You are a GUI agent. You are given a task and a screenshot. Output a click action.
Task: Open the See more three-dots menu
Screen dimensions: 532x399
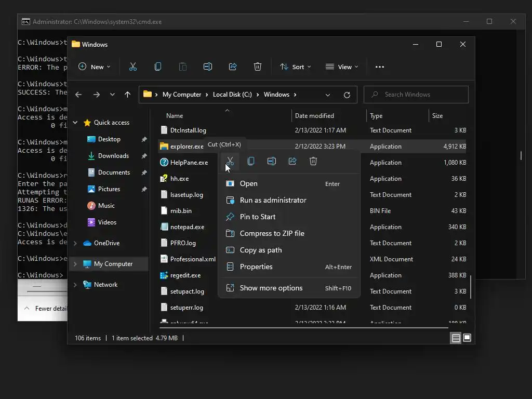(x=380, y=67)
